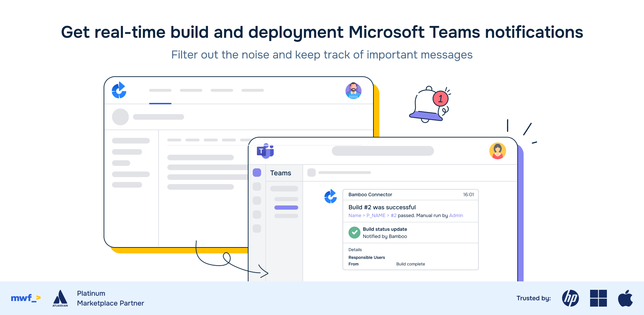This screenshot has height=315, width=644.
Task: Click the 'Notified by Bamboo' text
Action: pyautogui.click(x=385, y=237)
